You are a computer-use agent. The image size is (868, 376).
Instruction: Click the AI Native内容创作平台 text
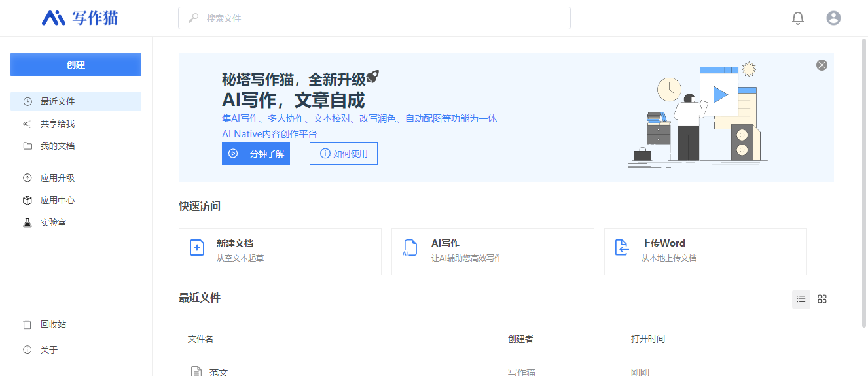(x=270, y=134)
